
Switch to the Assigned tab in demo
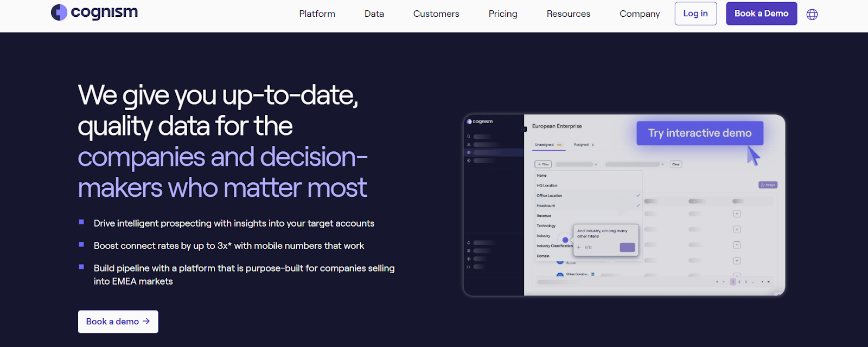tap(584, 145)
